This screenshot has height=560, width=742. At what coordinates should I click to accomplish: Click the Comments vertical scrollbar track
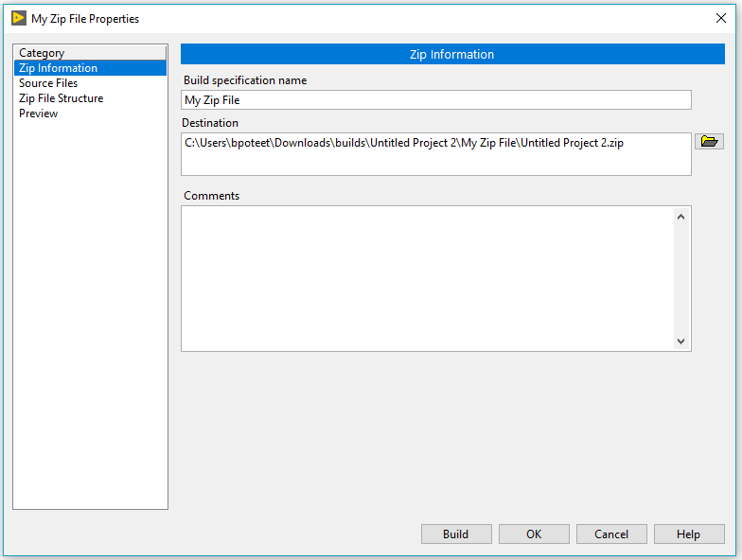(680, 278)
